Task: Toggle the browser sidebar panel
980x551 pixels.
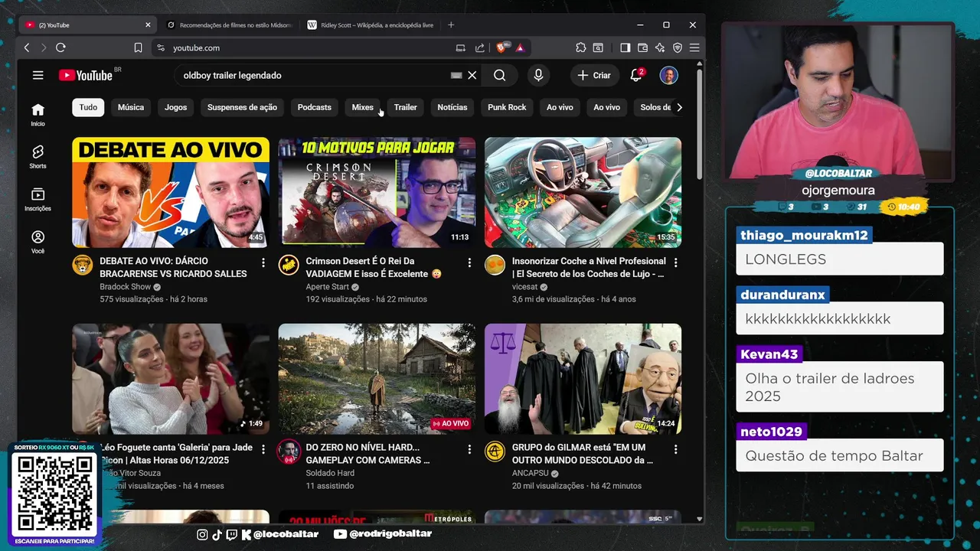Action: point(626,47)
